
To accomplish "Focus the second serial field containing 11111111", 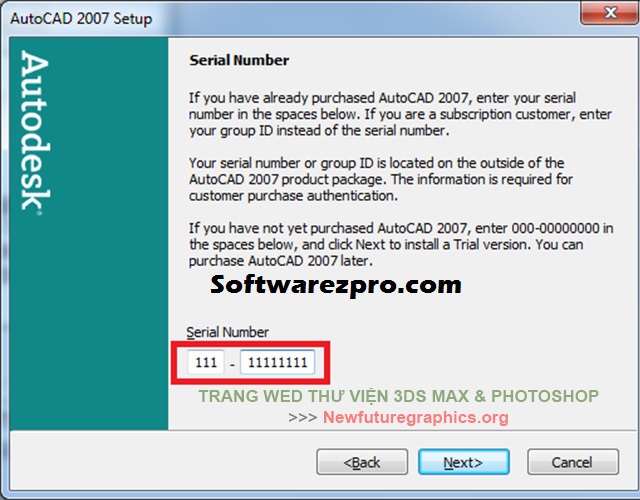I will (278, 362).
